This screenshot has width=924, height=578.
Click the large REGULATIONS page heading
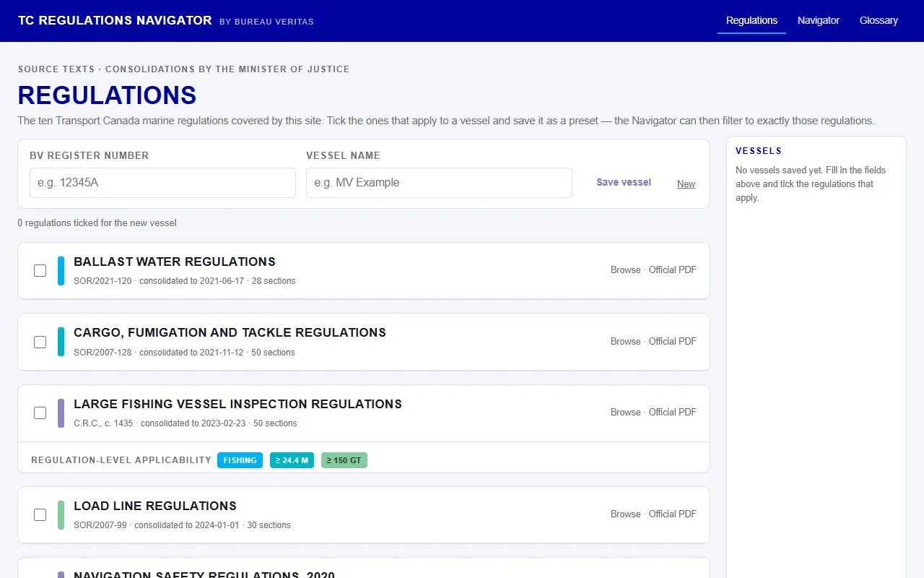pos(107,95)
